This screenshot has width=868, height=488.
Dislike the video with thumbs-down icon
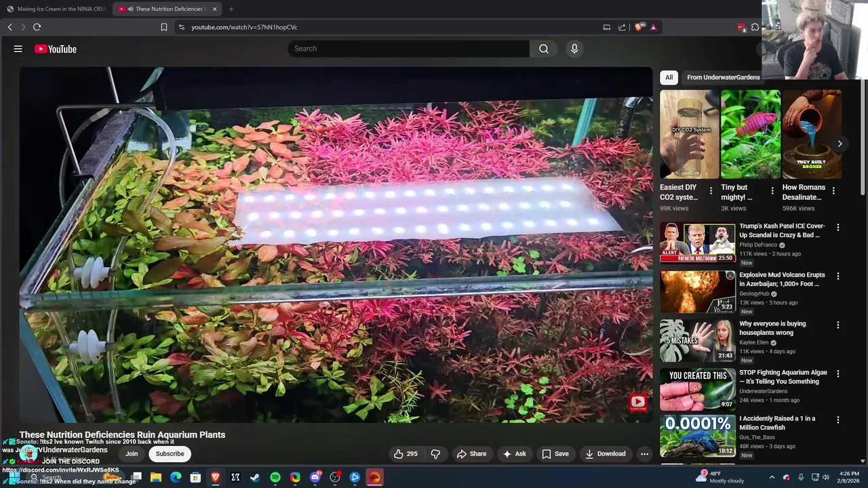point(435,454)
